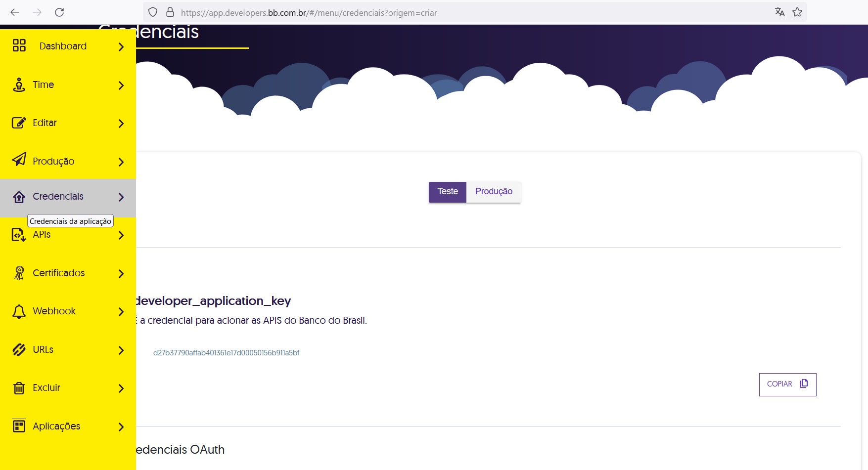Expand the Webhook menu chevron
Image resolution: width=868 pixels, height=470 pixels.
pyautogui.click(x=121, y=312)
